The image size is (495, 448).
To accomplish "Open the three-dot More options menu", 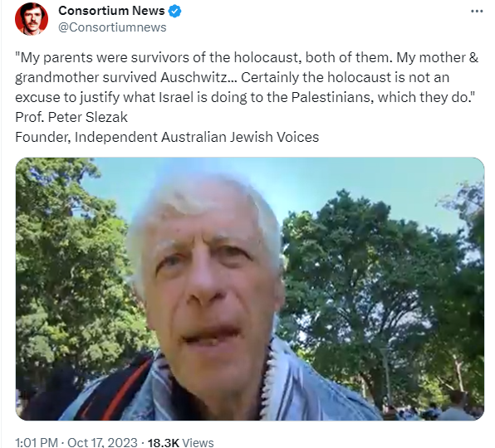I will pyautogui.click(x=477, y=12).
